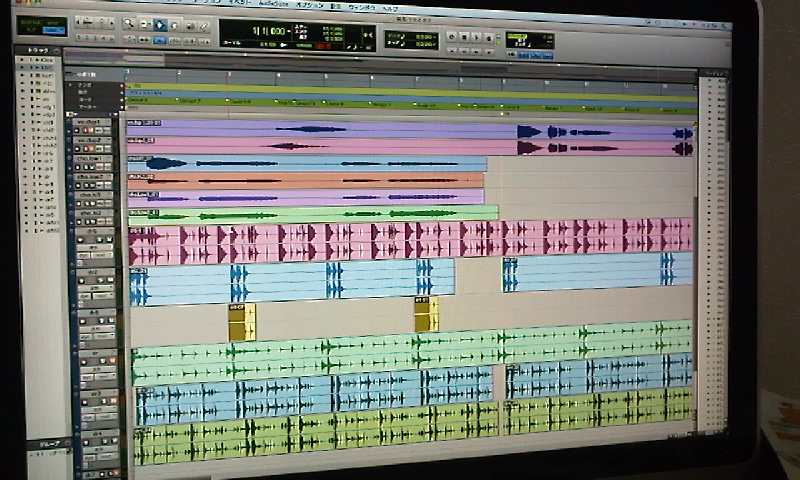800x480 pixels.
Task: Open dr2 track automation mode 'read' dropdown
Action: (104, 296)
